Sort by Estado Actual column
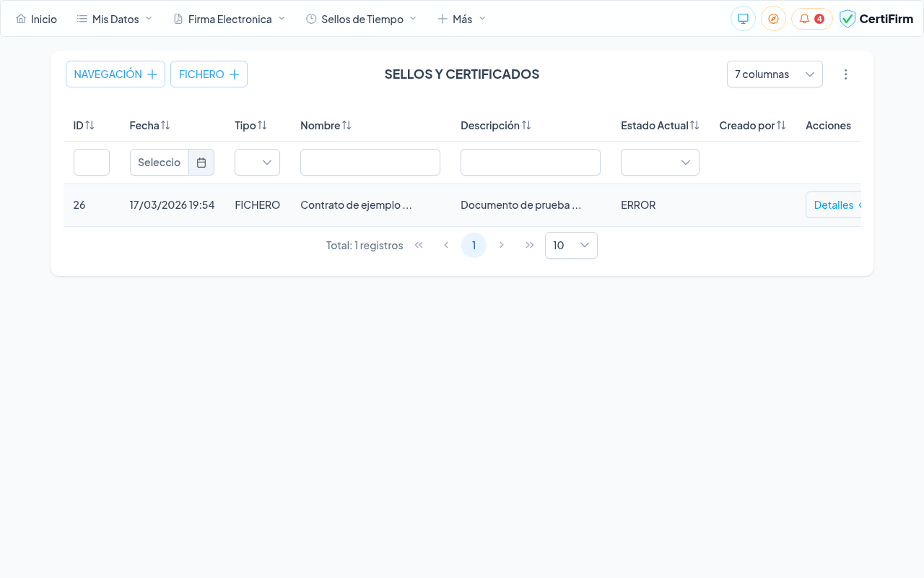The height and width of the screenshot is (578, 924). [694, 126]
